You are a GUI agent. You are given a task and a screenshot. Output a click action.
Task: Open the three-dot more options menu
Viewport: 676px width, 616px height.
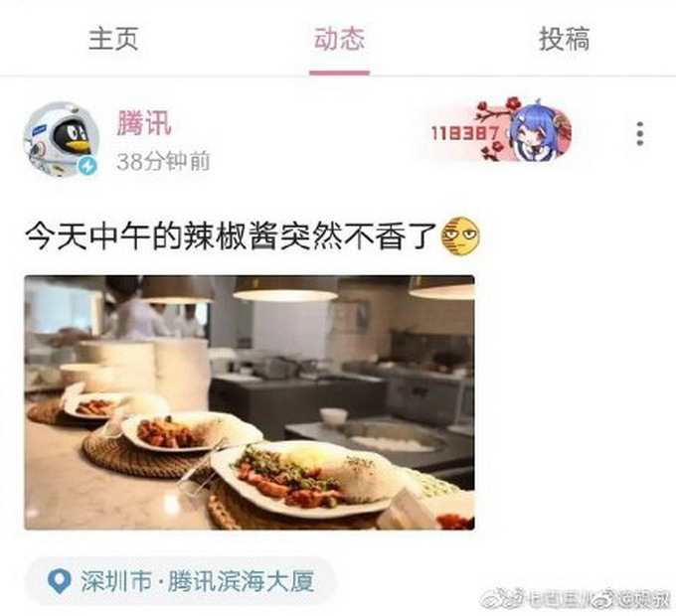point(640,133)
